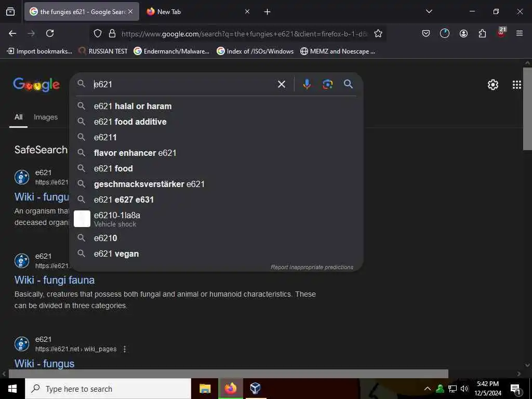
Task: Open the extensions puzzle-piece icon
Action: pos(482,33)
